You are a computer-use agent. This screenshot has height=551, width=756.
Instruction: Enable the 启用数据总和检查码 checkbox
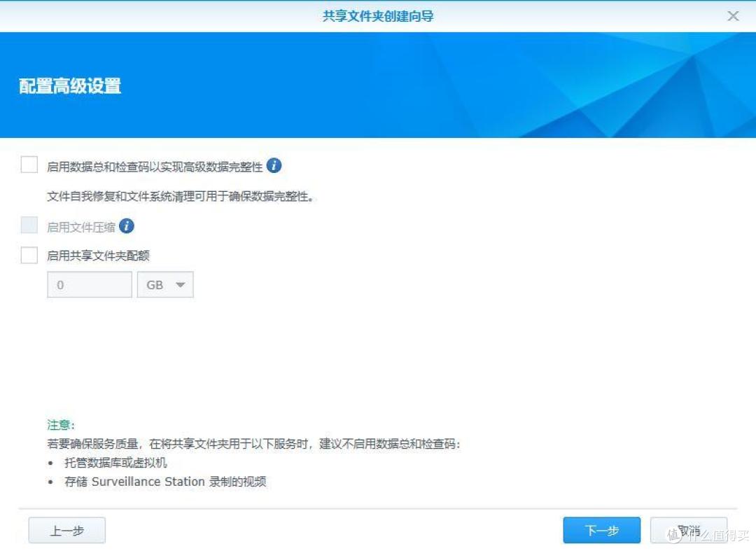coord(29,164)
